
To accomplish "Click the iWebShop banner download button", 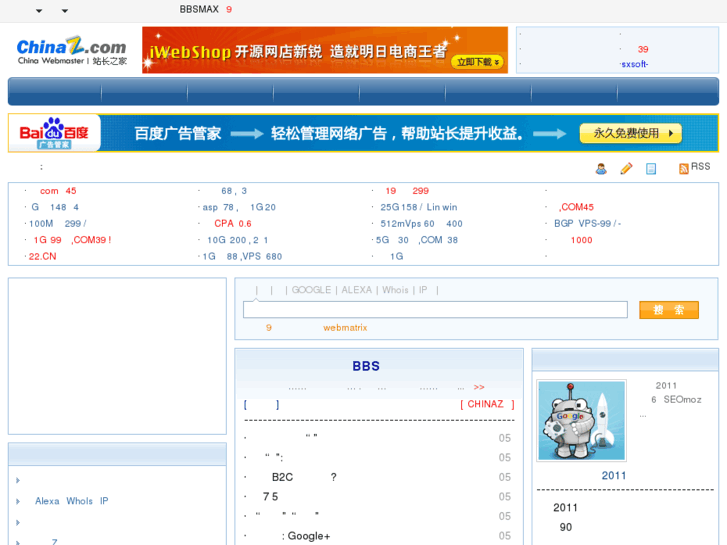I will (478, 62).
